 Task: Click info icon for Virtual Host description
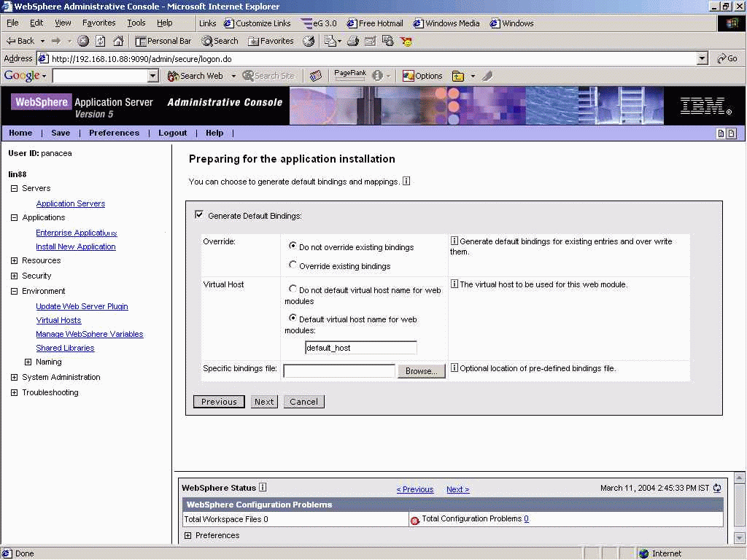pos(454,284)
